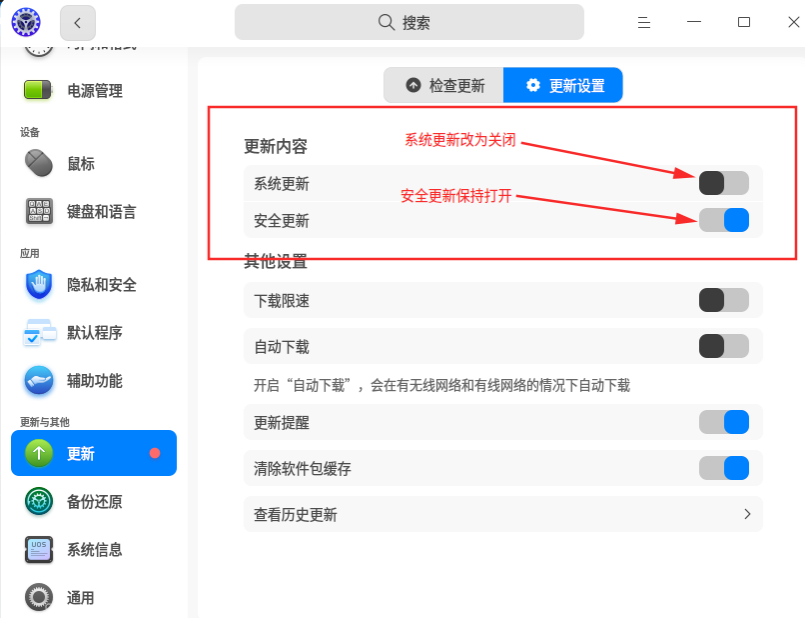
Task: Toggle the 自动下载 switch
Action: [x=724, y=346]
